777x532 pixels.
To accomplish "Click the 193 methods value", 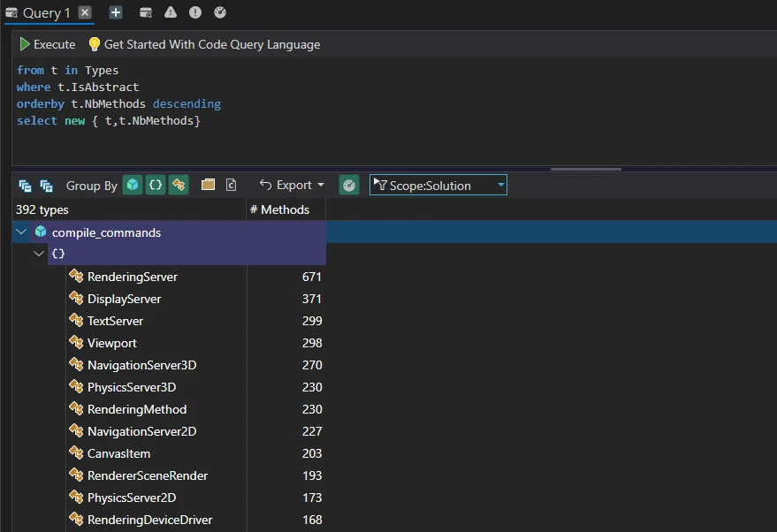I will (x=312, y=475).
